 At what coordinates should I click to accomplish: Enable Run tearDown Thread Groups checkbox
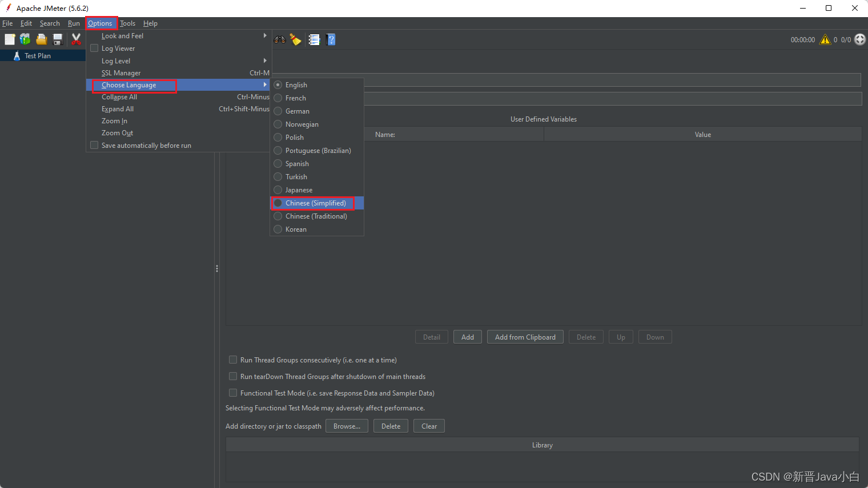(x=233, y=376)
